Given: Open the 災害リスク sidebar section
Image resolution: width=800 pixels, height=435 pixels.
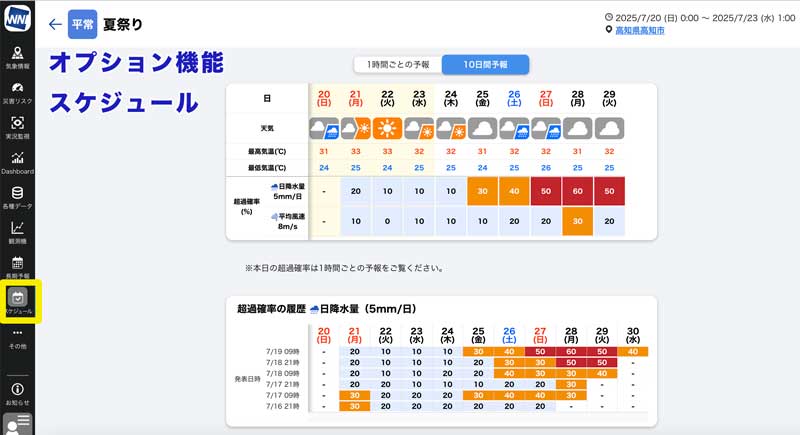Looking at the screenshot, I should [17, 92].
